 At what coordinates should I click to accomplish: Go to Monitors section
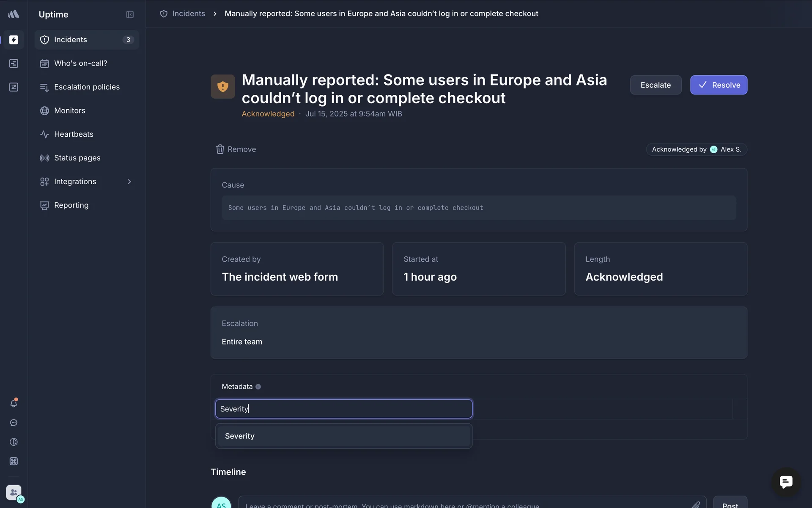tap(69, 110)
